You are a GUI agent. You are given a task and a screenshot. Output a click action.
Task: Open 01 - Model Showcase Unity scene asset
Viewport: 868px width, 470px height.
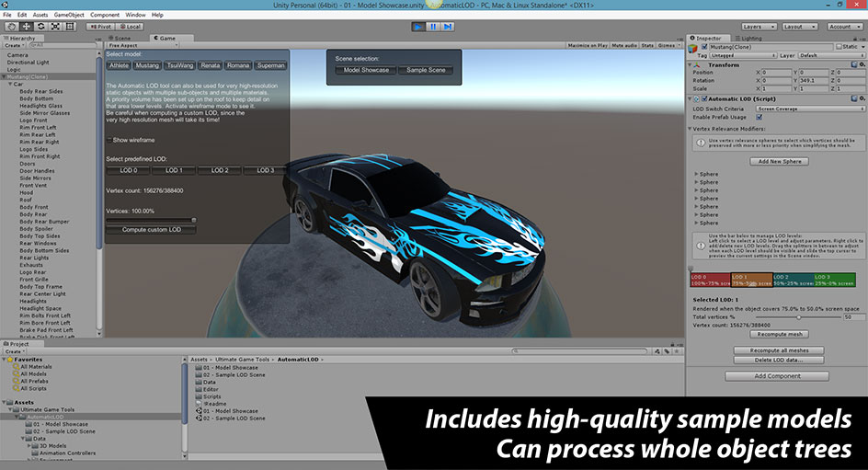(x=227, y=411)
